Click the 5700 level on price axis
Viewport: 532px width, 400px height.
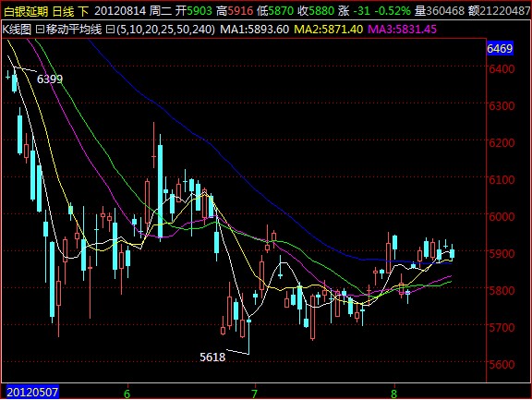coord(502,327)
